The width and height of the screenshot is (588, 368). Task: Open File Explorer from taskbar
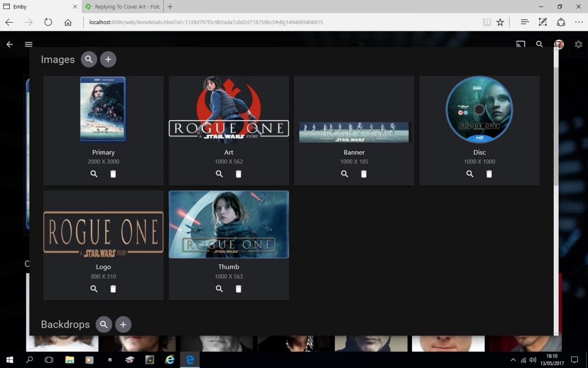pos(69,360)
